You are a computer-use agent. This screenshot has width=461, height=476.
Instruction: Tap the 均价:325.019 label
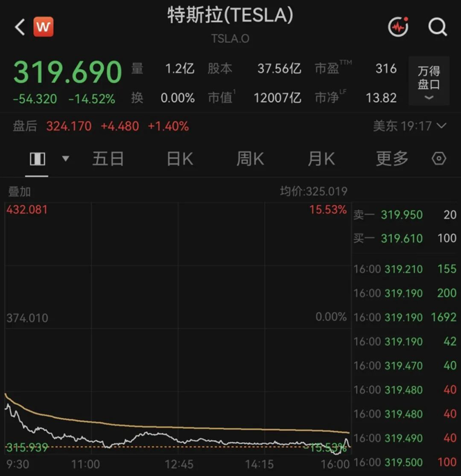(314, 191)
